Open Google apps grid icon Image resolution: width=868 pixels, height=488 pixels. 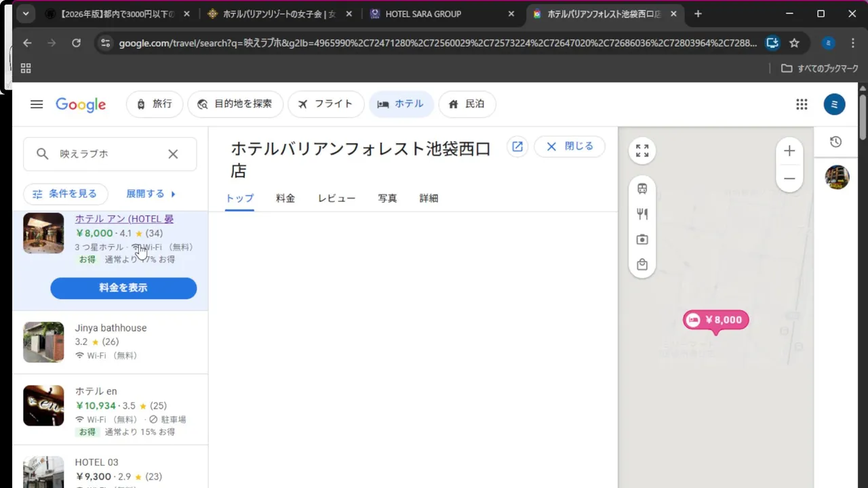click(x=802, y=104)
